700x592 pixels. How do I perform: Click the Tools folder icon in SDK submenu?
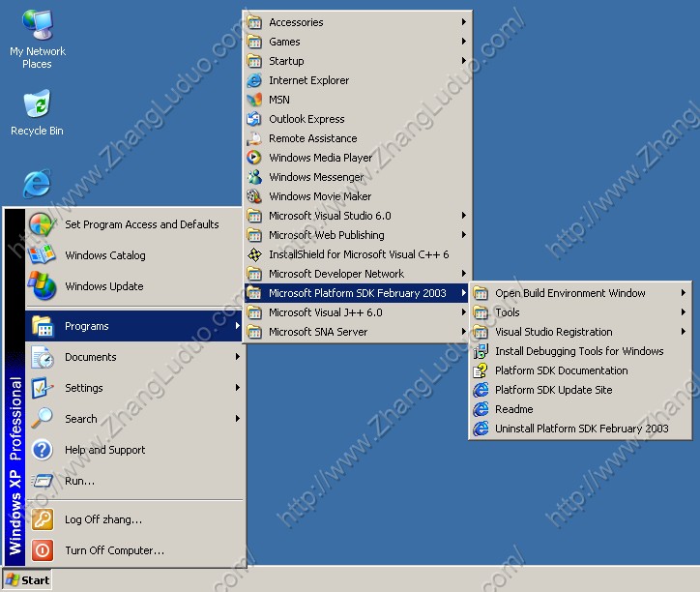[481, 312]
